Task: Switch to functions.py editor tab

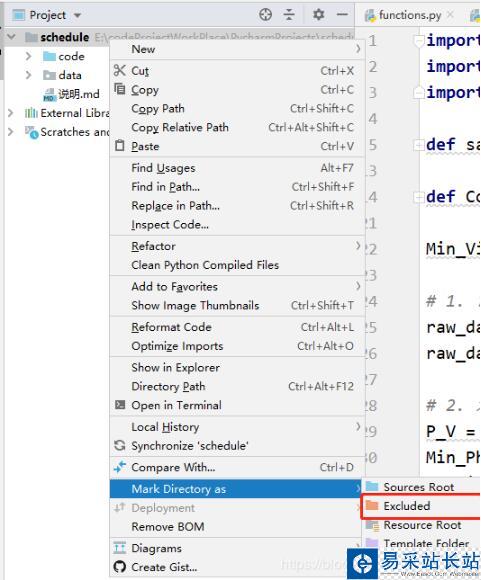Action: 410,15
